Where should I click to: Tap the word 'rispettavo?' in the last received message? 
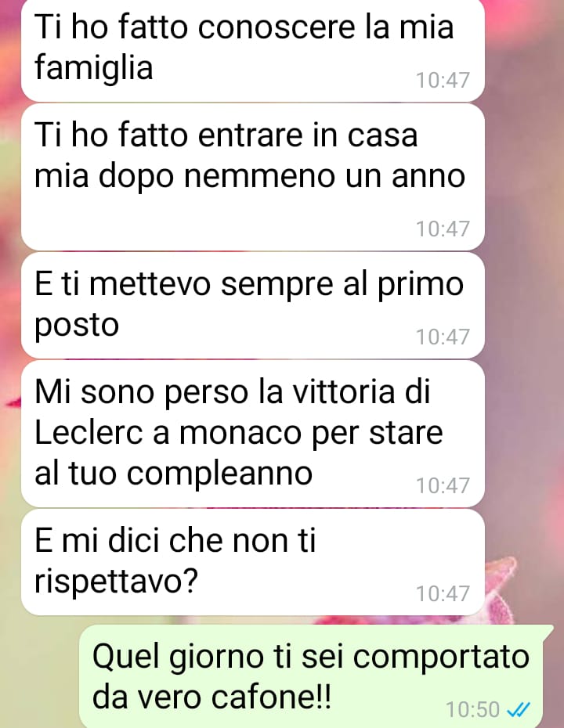(x=116, y=582)
